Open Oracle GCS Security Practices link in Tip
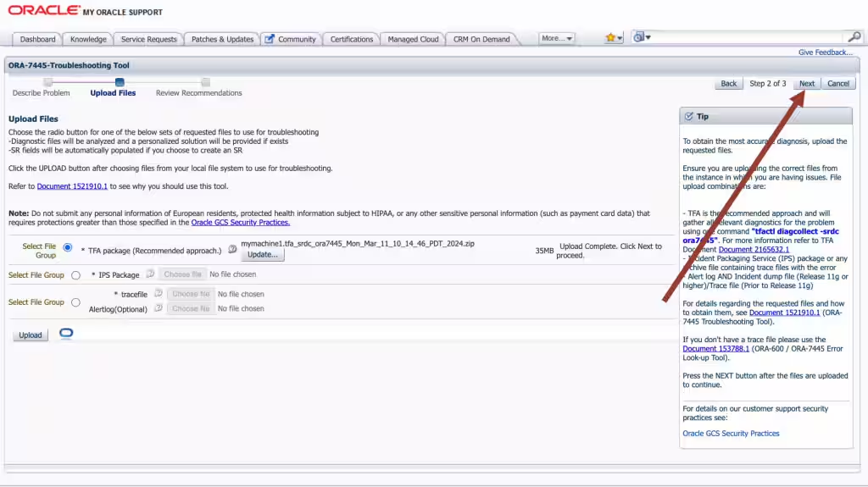 point(731,434)
